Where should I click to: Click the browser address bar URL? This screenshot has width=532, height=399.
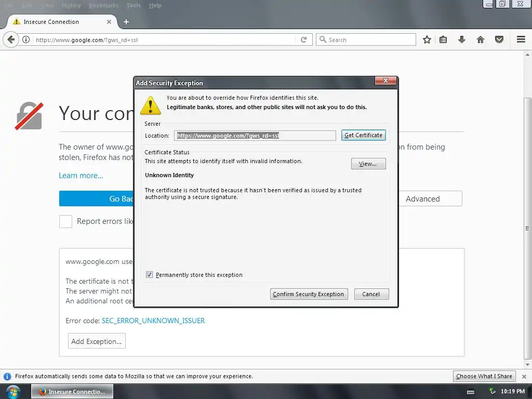(x=165, y=39)
